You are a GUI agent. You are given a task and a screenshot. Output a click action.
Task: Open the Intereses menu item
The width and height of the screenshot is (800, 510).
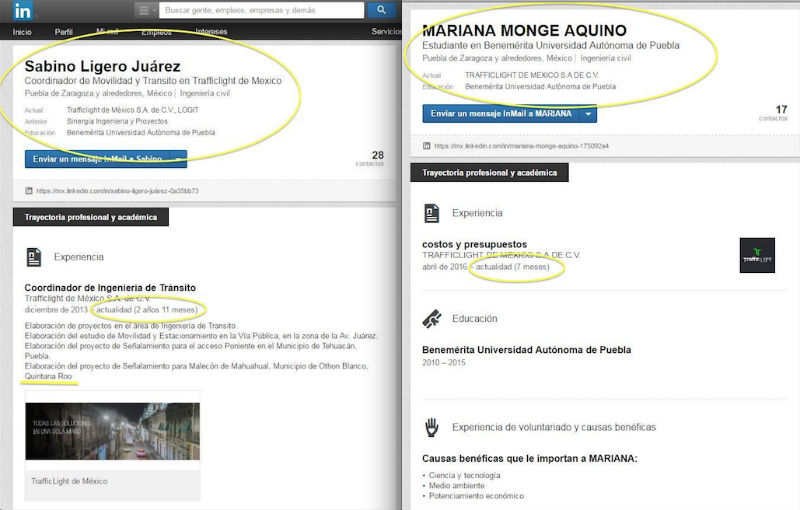coord(212,32)
